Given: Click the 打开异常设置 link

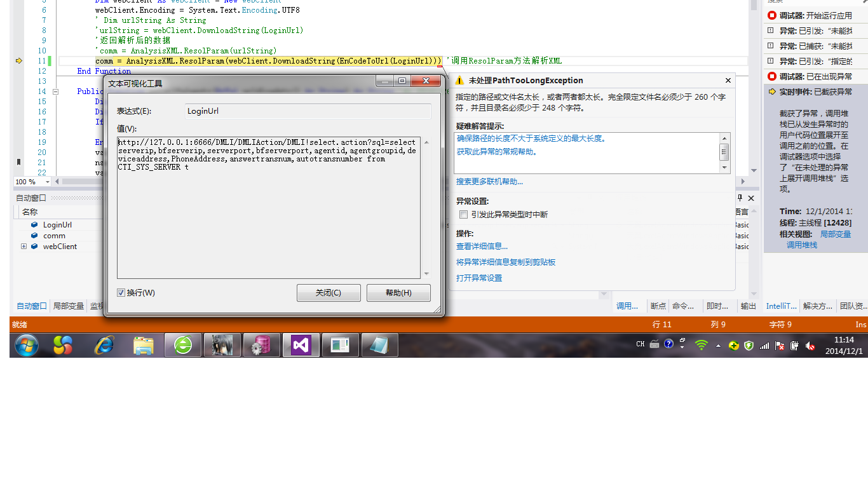Looking at the screenshot, I should coord(479,278).
